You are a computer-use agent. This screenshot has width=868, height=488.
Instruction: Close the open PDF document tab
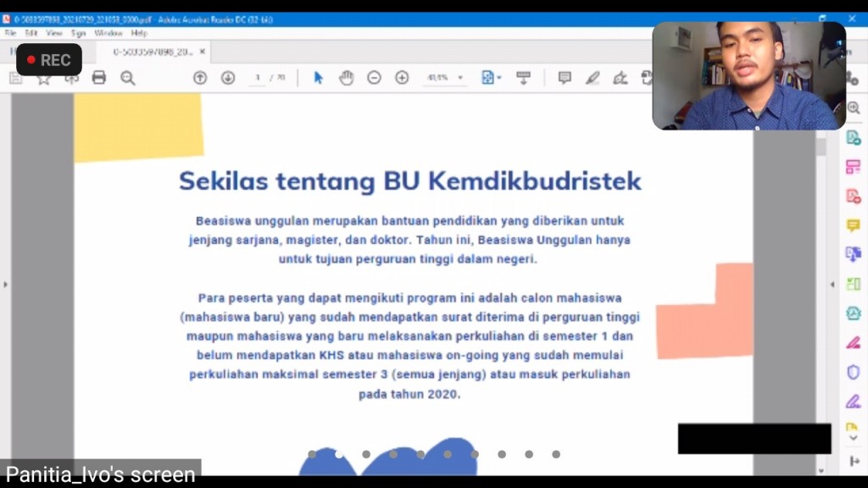(202, 52)
